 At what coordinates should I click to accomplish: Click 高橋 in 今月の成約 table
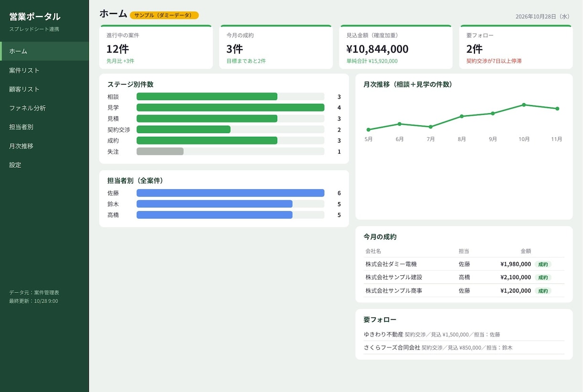click(464, 277)
